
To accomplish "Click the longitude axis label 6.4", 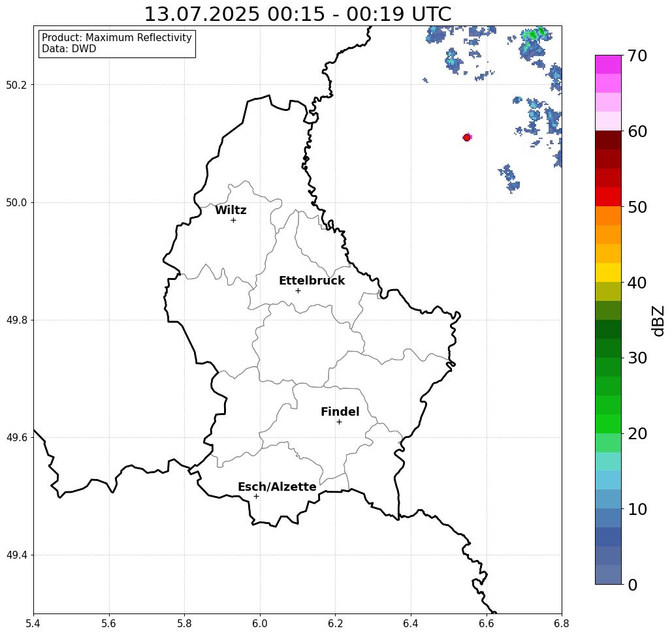I will (411, 623).
